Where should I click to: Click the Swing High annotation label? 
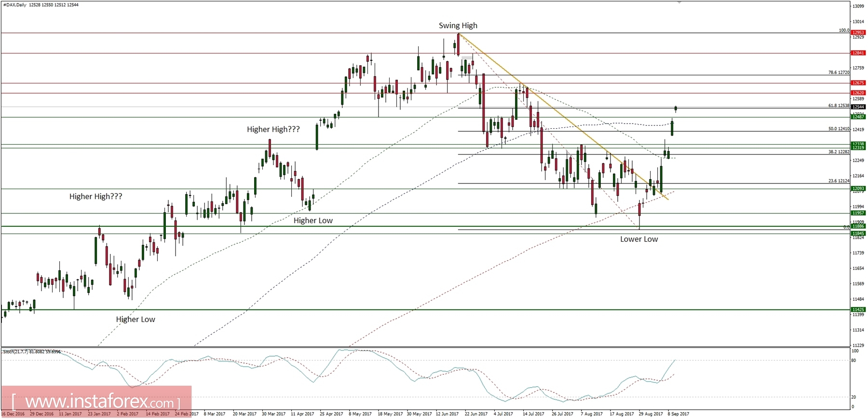pyautogui.click(x=458, y=26)
